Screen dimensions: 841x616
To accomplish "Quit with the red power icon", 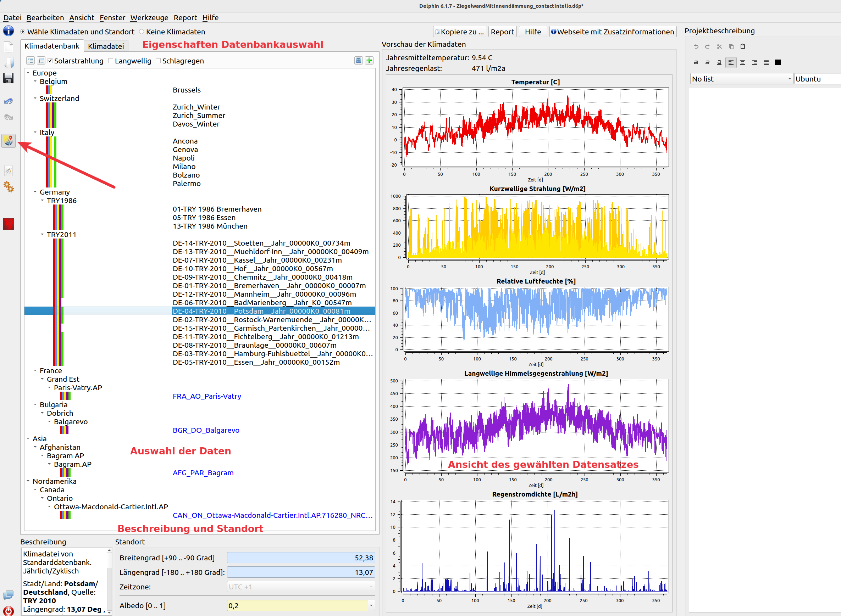I will coord(8,611).
